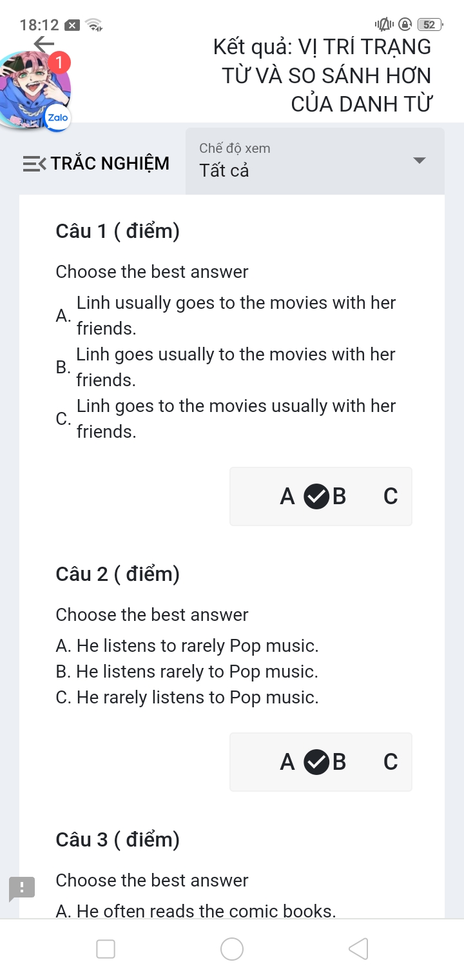Tap the back arrow at top

point(44,44)
